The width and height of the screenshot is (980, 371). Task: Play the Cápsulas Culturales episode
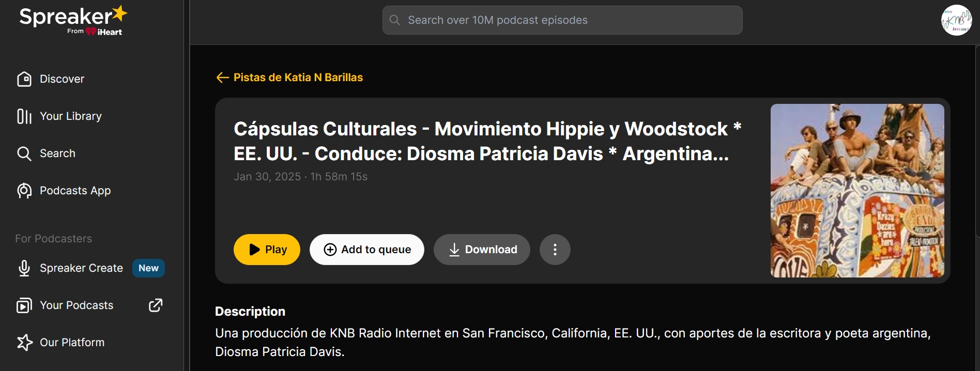coord(267,250)
